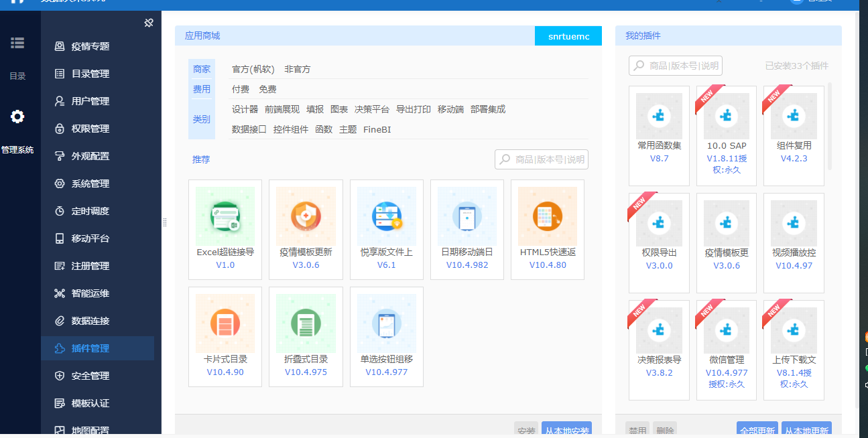868x438 pixels.
Task: Filter category by 移动端
Action: click(x=450, y=109)
